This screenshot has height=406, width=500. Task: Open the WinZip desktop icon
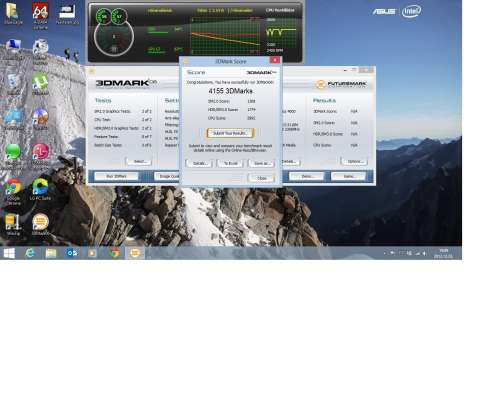13,224
